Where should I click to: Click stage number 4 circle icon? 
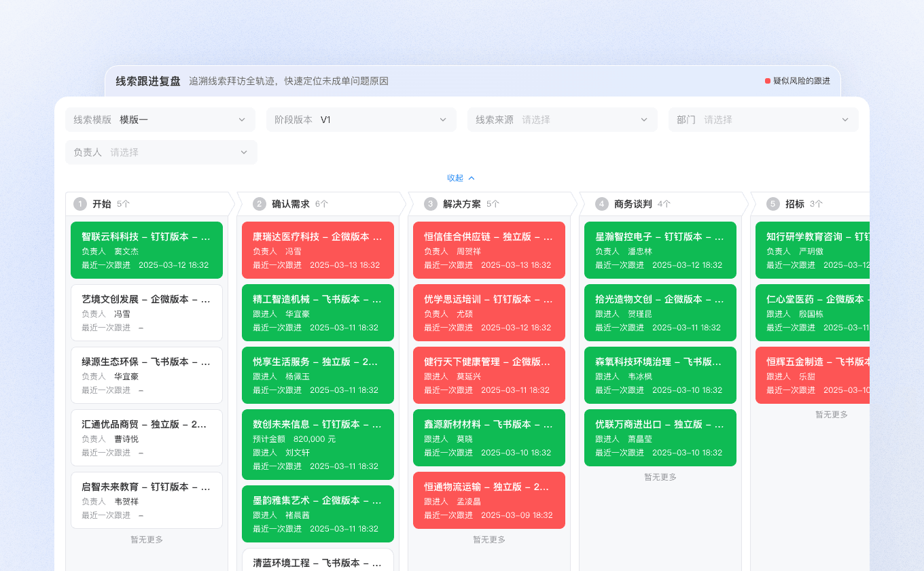click(602, 204)
